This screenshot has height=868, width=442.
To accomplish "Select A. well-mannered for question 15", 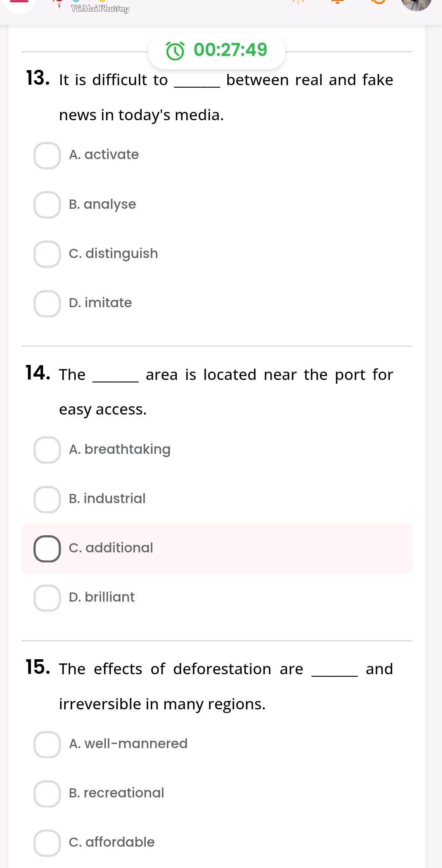I will tap(47, 744).
